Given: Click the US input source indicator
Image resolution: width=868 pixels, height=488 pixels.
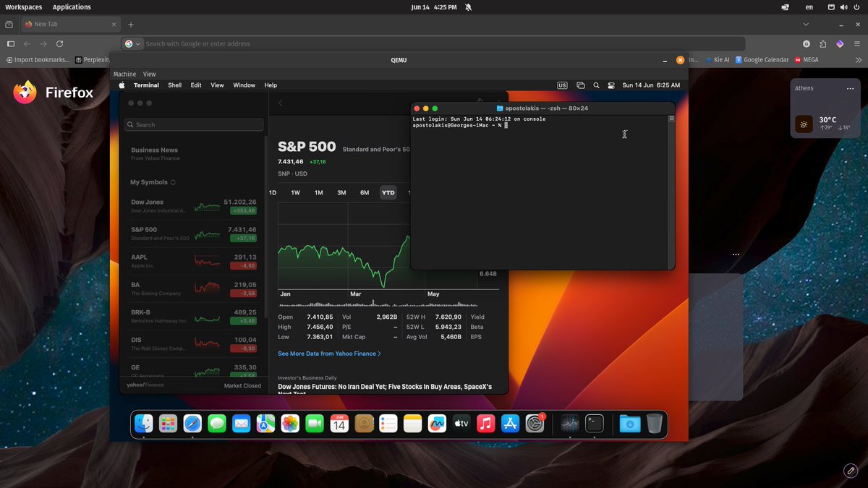Looking at the screenshot, I should (562, 85).
